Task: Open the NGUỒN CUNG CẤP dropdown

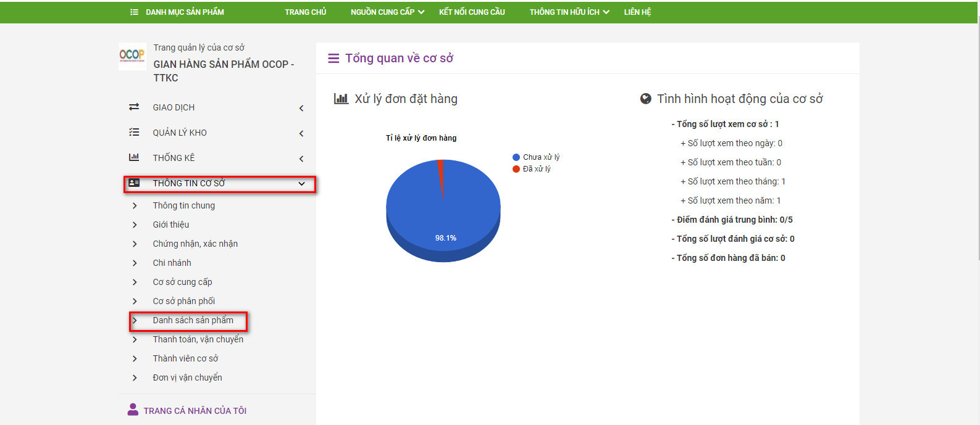Action: click(387, 12)
